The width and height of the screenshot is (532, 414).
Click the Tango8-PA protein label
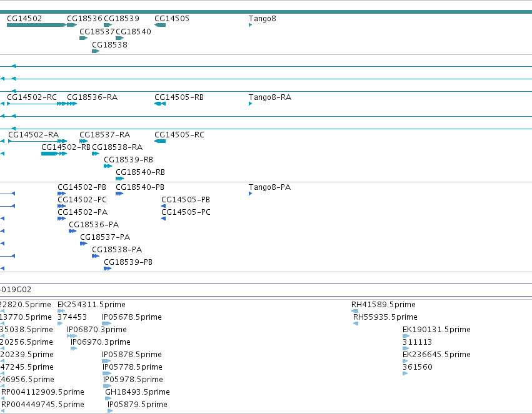coord(269,187)
